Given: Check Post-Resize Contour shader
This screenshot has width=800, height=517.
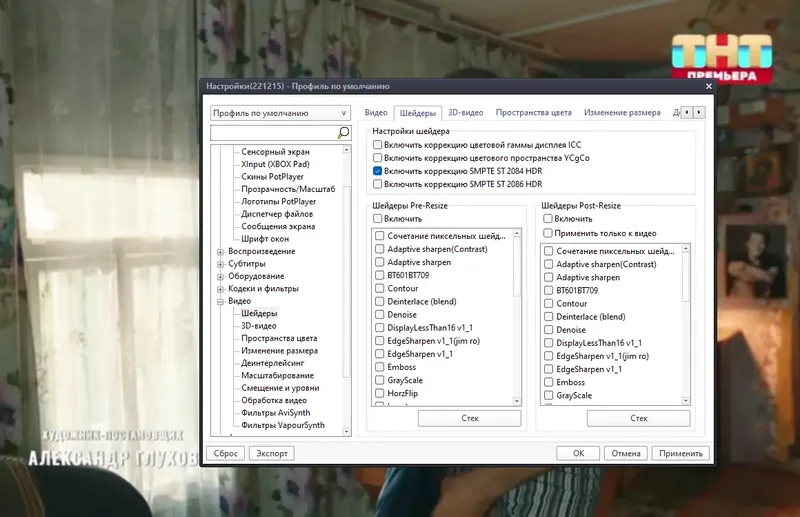Looking at the screenshot, I should tap(548, 304).
